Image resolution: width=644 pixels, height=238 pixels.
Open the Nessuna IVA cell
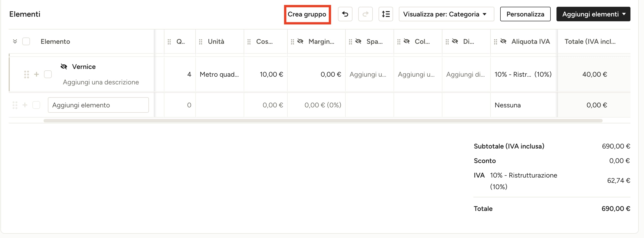(x=524, y=105)
